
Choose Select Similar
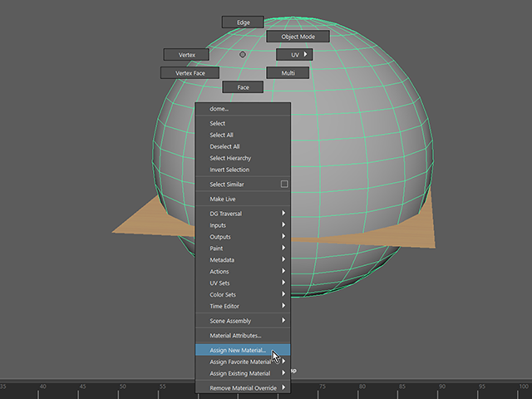(238, 185)
